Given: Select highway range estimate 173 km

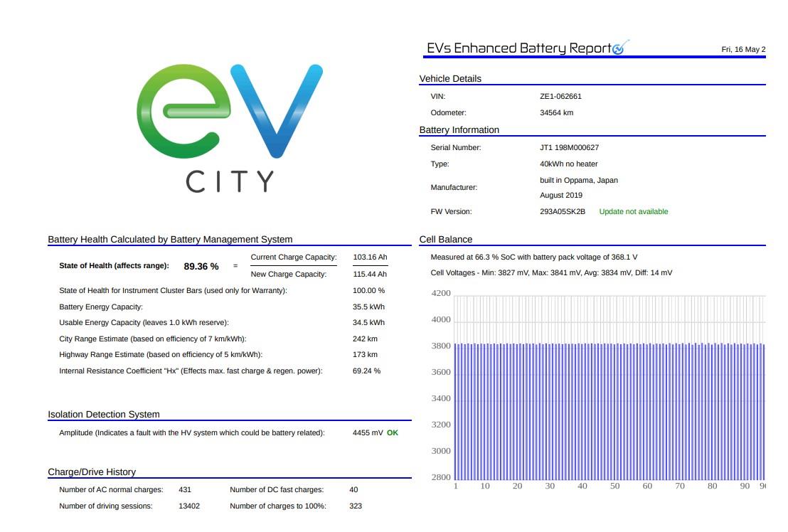Looking at the screenshot, I should click(x=365, y=354).
